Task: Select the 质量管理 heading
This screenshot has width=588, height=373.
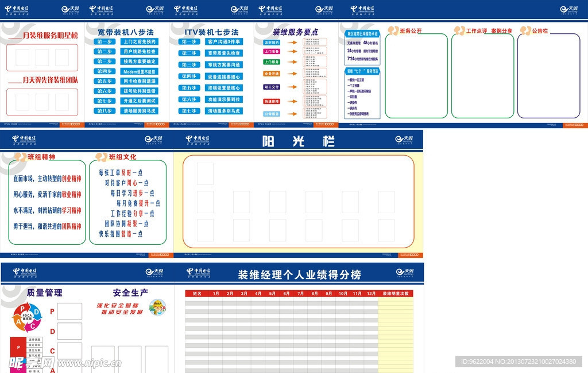Action: tap(45, 293)
